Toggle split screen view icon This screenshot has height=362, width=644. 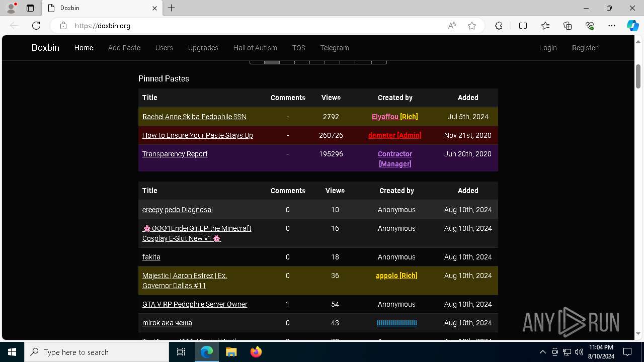click(523, 26)
